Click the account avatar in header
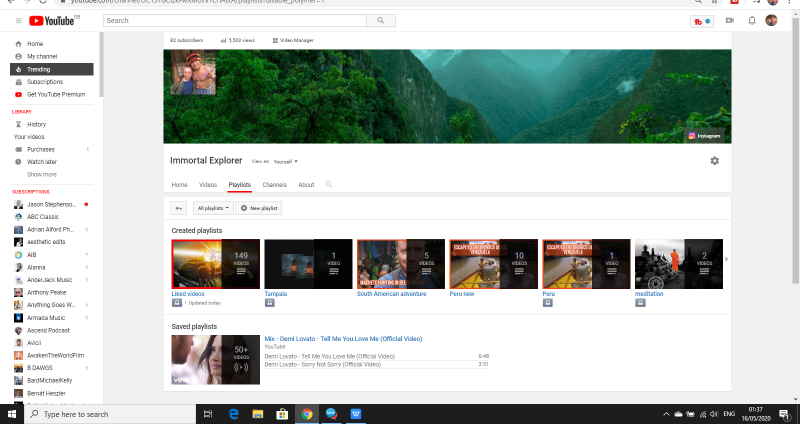800x424 pixels. [x=771, y=20]
